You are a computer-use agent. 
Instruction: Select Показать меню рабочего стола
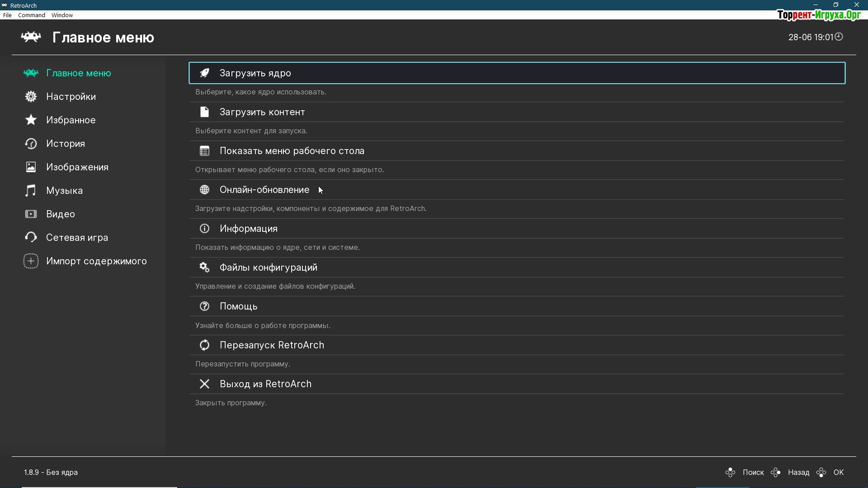coord(292,151)
